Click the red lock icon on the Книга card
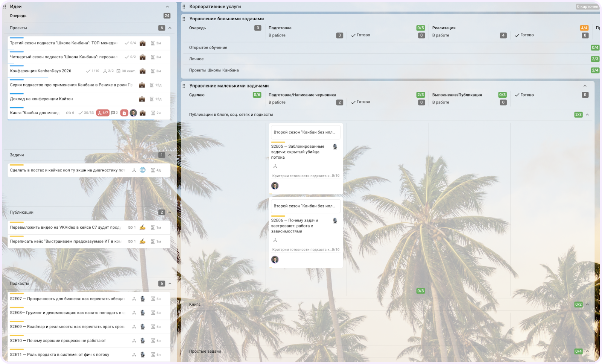The height and width of the screenshot is (364, 602). click(124, 113)
